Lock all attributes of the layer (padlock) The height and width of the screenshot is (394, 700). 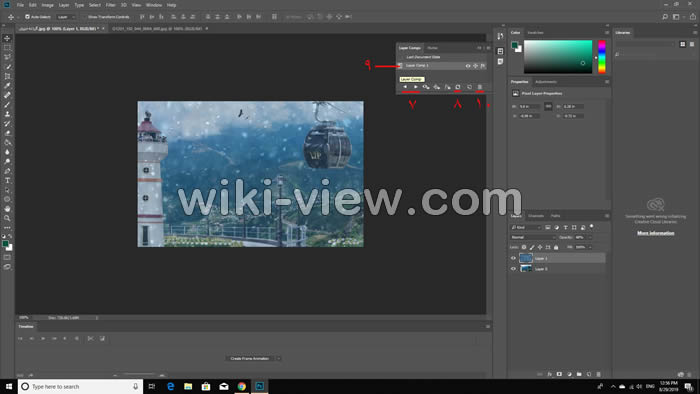[x=556, y=247]
